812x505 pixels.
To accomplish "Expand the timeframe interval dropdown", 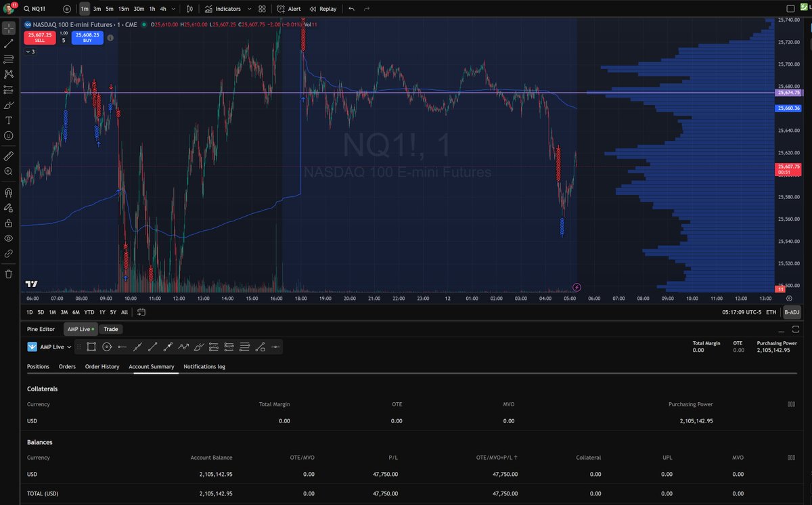I will click(175, 9).
